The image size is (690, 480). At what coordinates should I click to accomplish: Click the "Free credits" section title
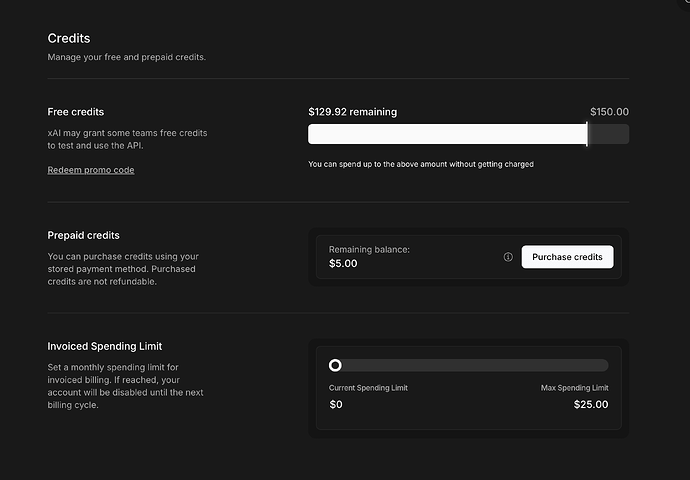click(76, 112)
